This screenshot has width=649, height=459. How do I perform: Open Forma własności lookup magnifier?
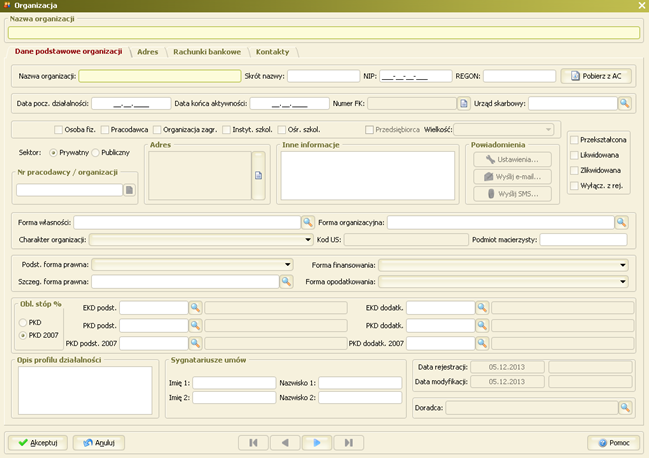point(308,222)
